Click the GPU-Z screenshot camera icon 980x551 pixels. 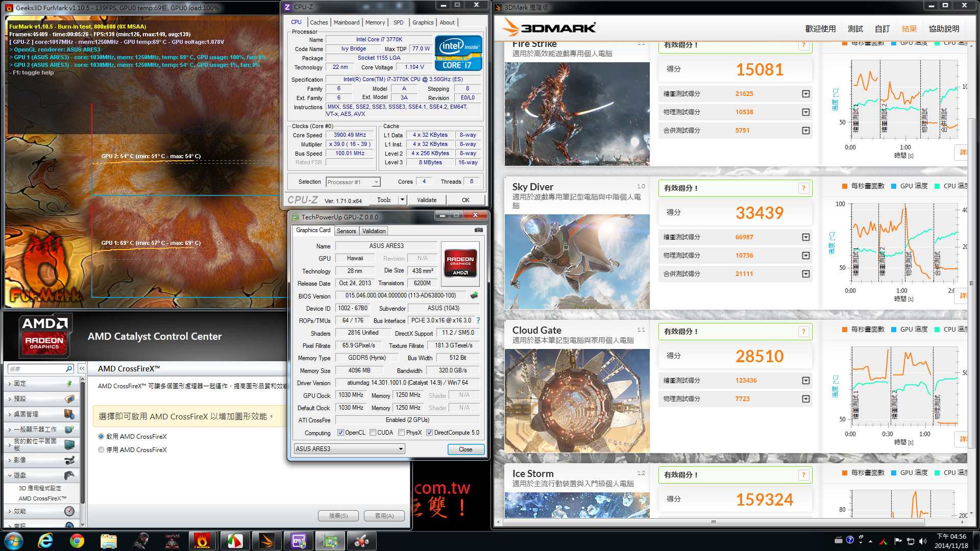pyautogui.click(x=478, y=230)
